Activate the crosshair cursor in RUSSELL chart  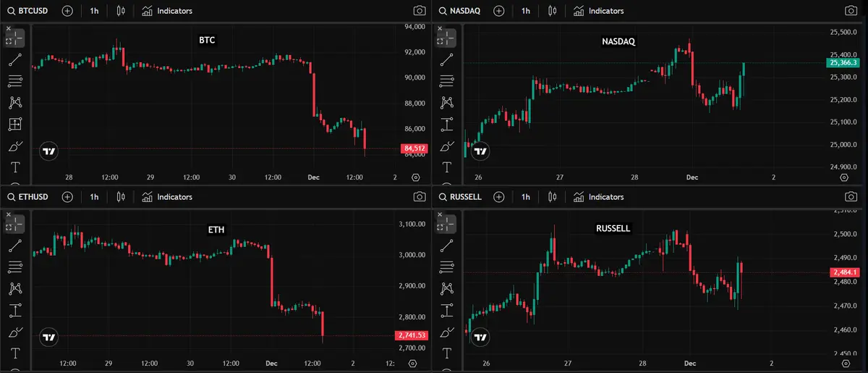tap(447, 225)
